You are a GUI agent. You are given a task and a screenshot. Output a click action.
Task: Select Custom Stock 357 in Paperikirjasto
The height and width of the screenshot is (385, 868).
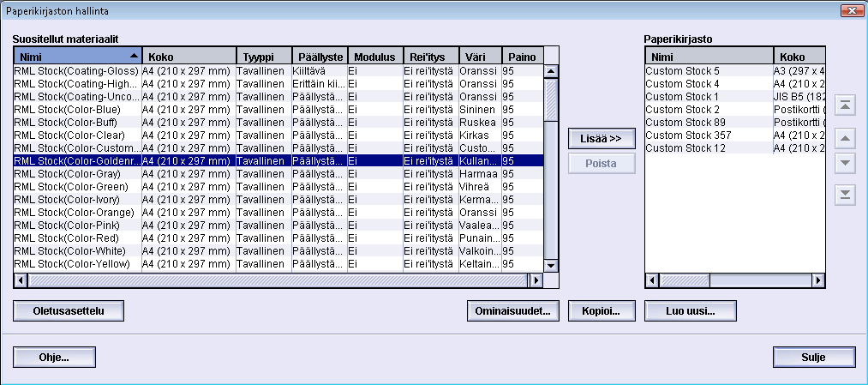click(x=735, y=135)
